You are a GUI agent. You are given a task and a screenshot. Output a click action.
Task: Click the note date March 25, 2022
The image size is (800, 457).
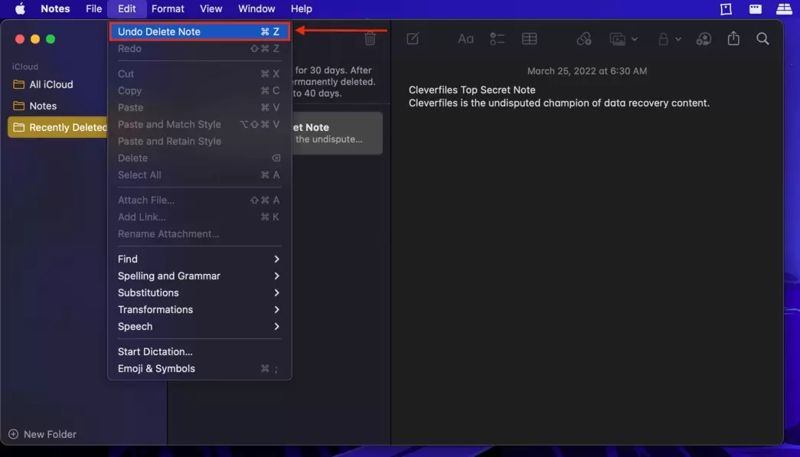click(x=587, y=71)
